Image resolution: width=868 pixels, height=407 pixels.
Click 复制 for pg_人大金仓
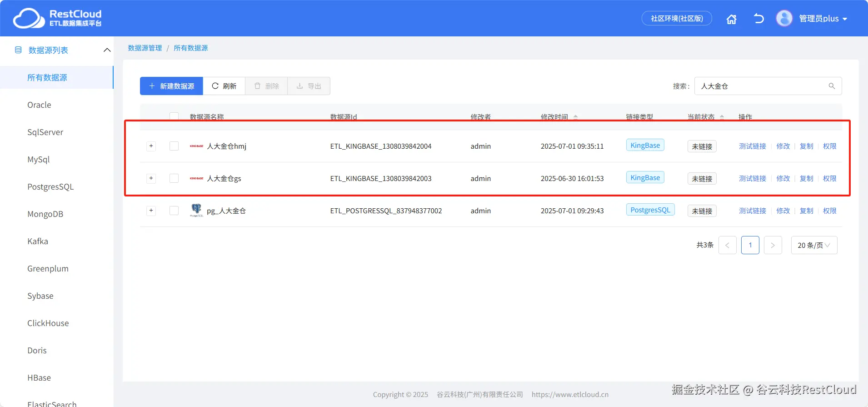pyautogui.click(x=807, y=211)
